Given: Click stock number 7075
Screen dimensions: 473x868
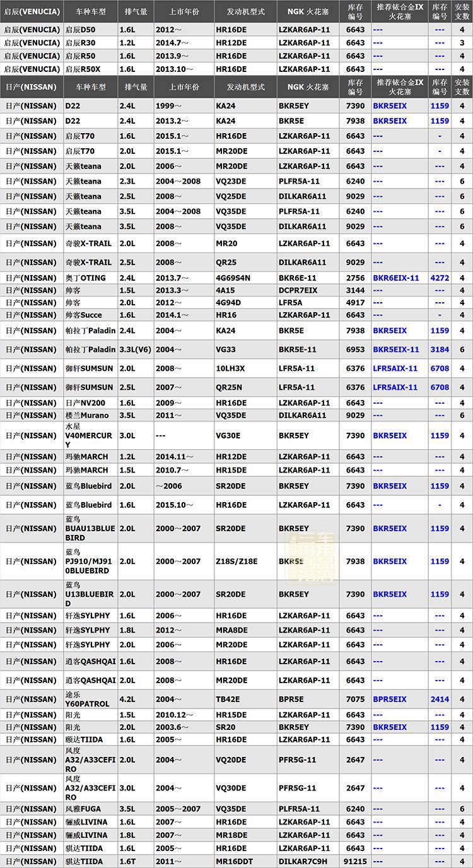Looking at the screenshot, I should tap(355, 700).
